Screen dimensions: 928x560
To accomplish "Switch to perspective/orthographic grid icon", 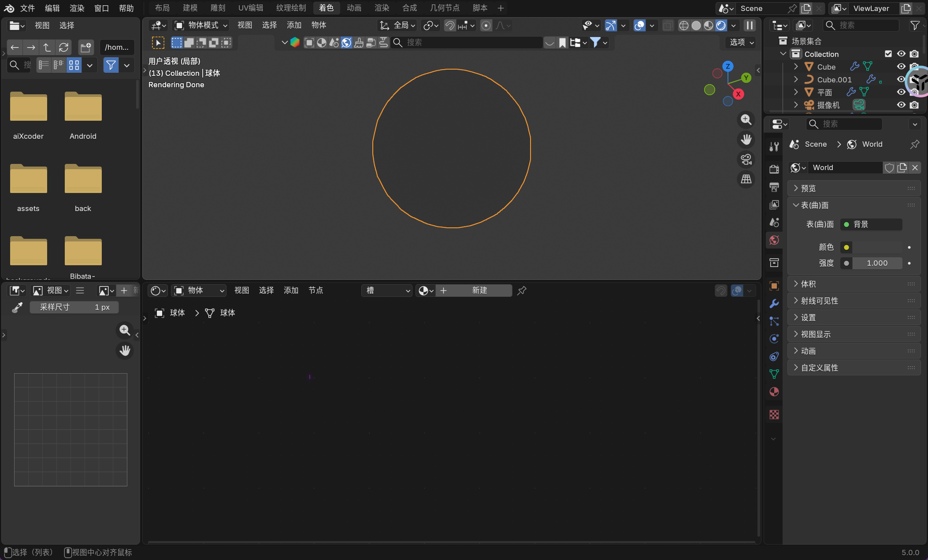I will [x=746, y=179].
